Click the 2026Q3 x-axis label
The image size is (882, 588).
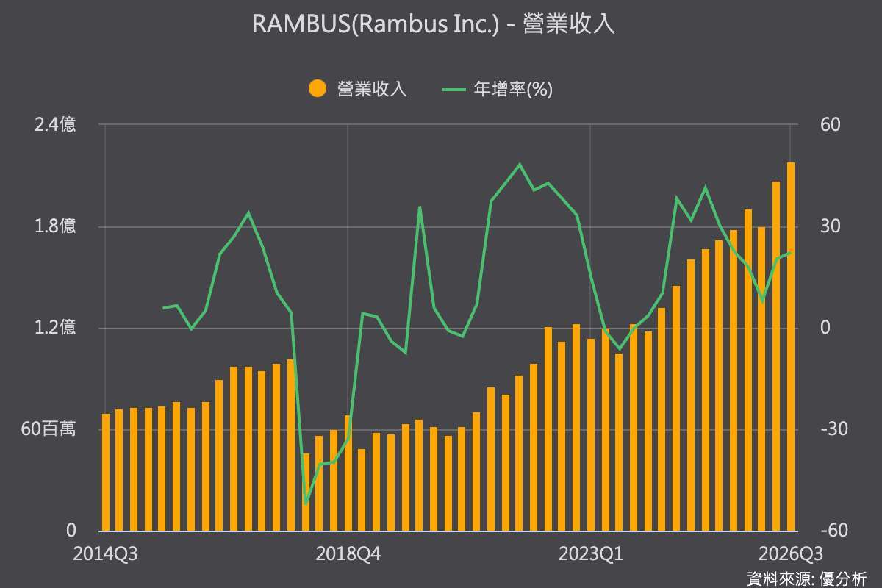(x=791, y=553)
